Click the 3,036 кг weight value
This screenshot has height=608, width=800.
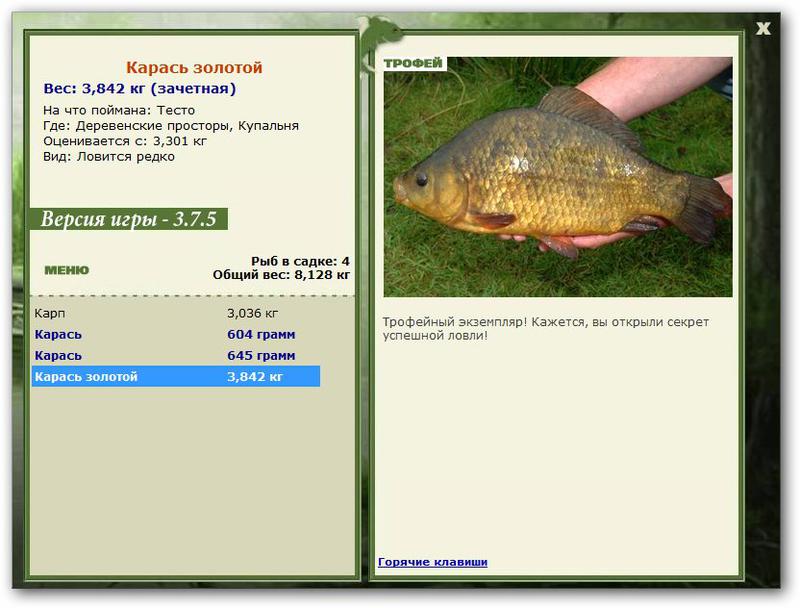click(x=253, y=313)
